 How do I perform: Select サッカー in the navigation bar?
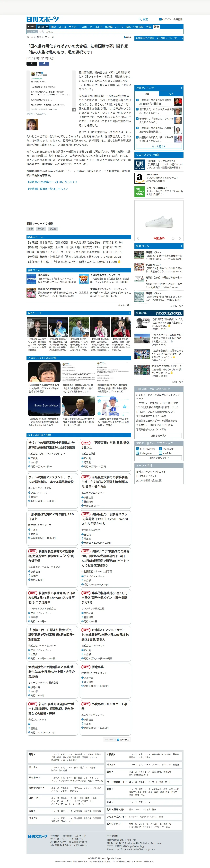(x=74, y=27)
